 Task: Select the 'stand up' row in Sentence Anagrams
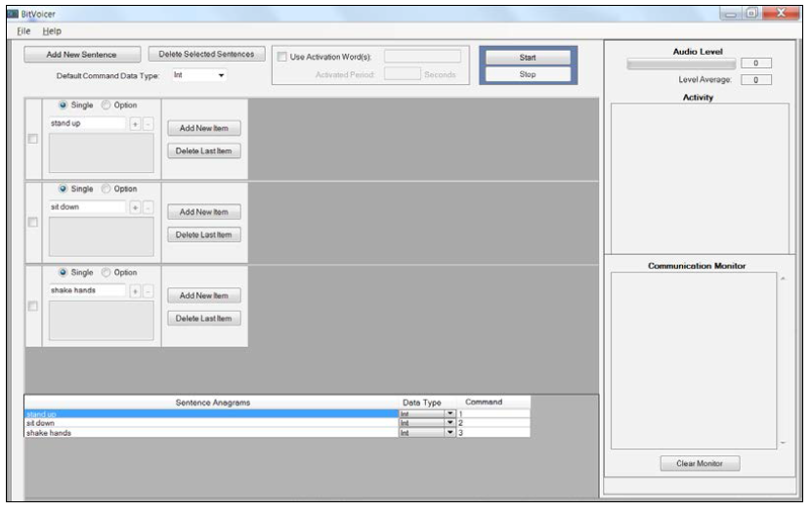[211, 413]
